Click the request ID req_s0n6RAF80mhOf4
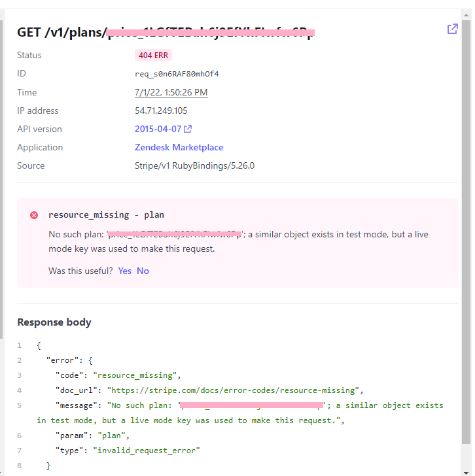This screenshot has height=476, width=475. (x=177, y=74)
